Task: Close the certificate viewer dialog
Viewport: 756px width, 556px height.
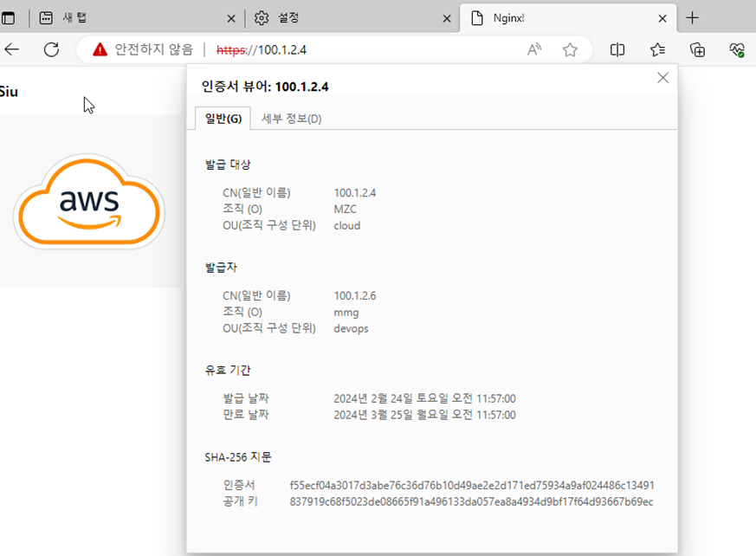Action: pos(663,78)
